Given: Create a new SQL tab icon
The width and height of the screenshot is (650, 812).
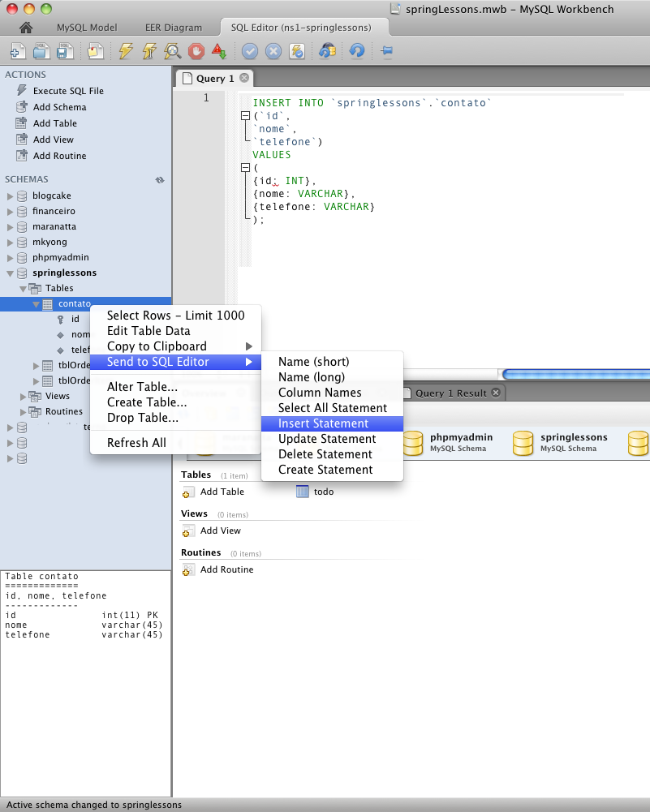Looking at the screenshot, I should [18, 51].
